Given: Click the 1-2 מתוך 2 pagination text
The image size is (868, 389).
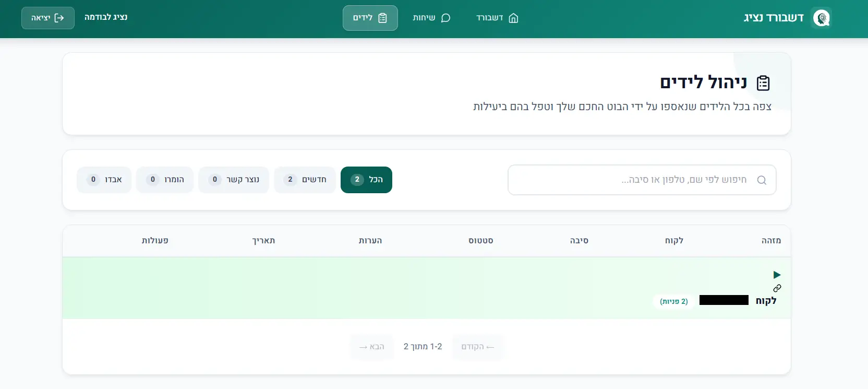Looking at the screenshot, I should 423,347.
